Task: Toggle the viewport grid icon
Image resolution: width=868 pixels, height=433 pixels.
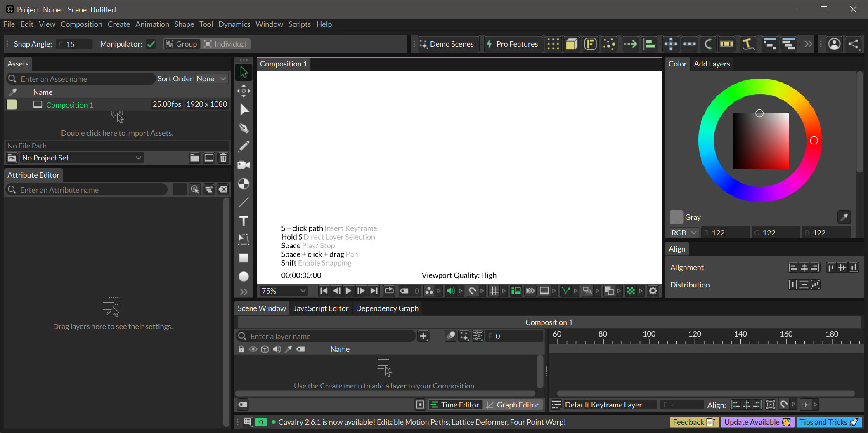Action: (x=494, y=291)
